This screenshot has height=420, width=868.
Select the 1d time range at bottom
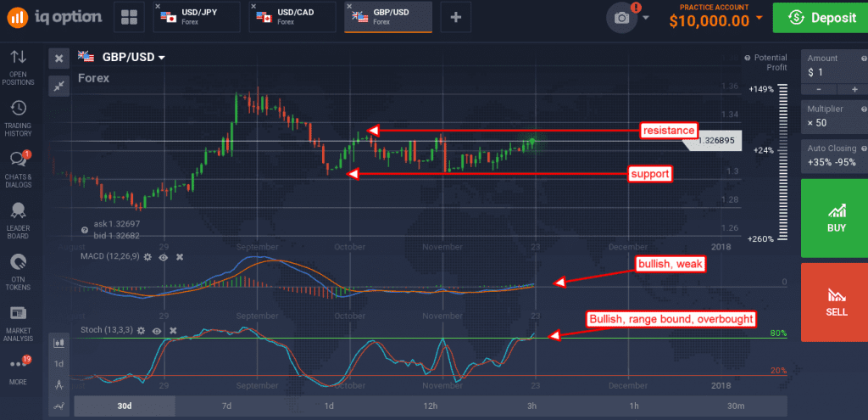328,406
